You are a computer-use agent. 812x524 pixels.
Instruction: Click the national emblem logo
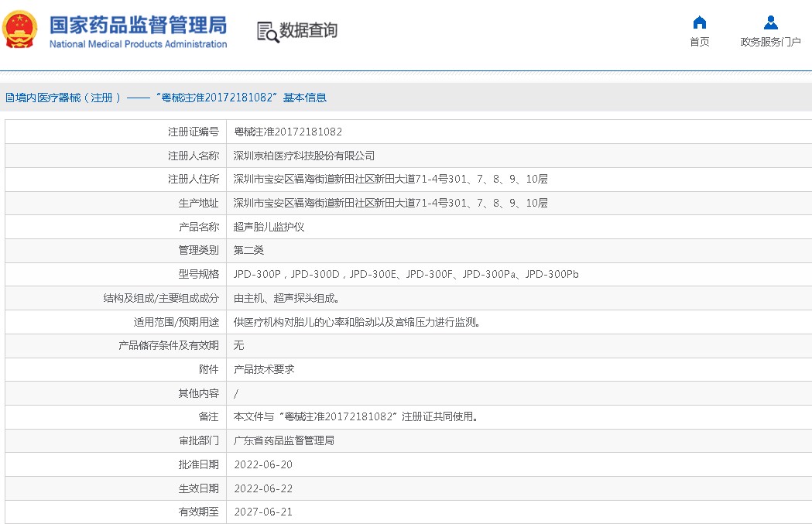19,29
